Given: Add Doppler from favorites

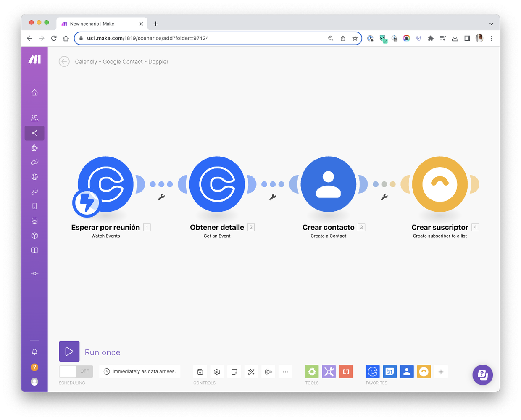Looking at the screenshot, I should click(424, 372).
